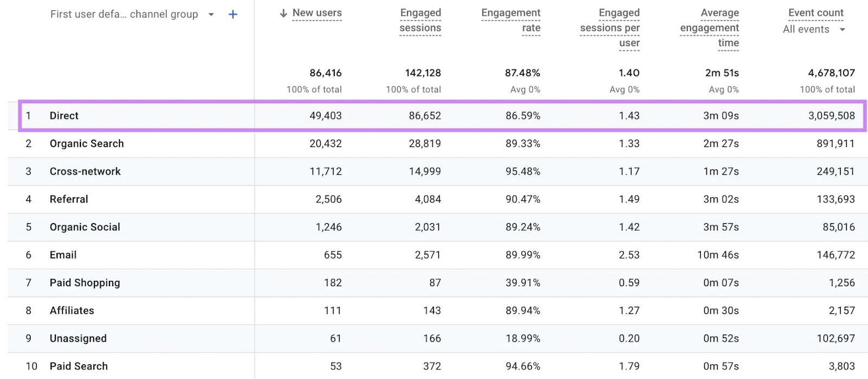Select the Affiliates channel row
Screen dimensions: 868x379
click(72, 311)
